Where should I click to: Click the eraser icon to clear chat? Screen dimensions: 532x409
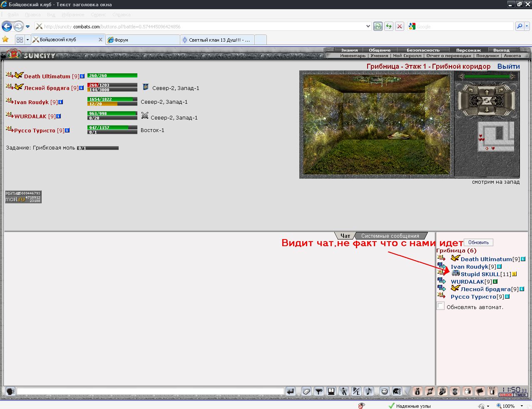306,391
